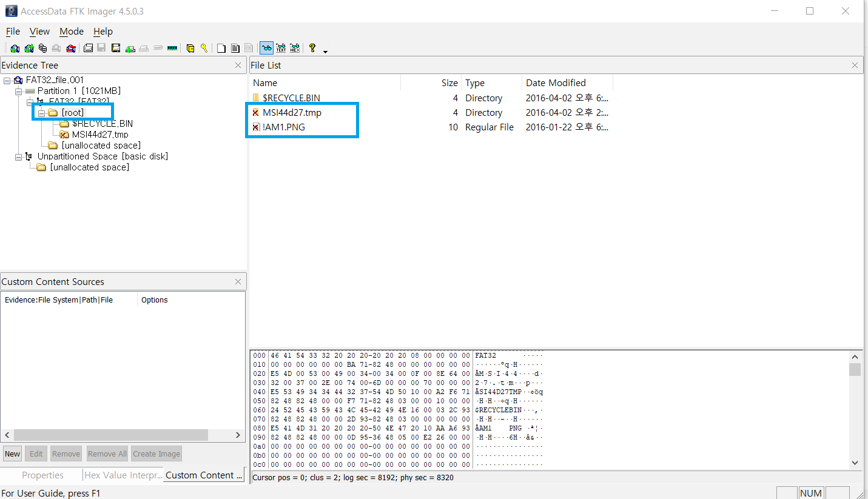
Task: Select Unpartitioned Space [basic disk] in the tree
Action: [x=103, y=156]
